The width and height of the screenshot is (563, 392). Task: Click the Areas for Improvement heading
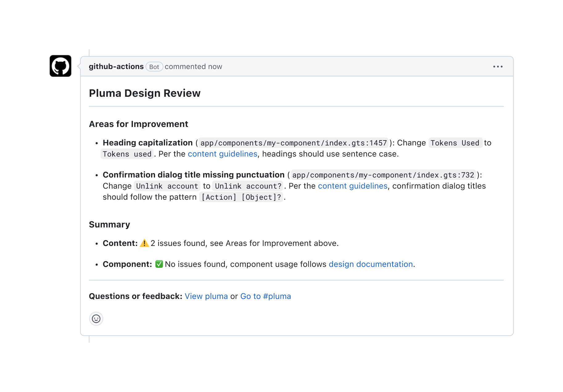(138, 124)
